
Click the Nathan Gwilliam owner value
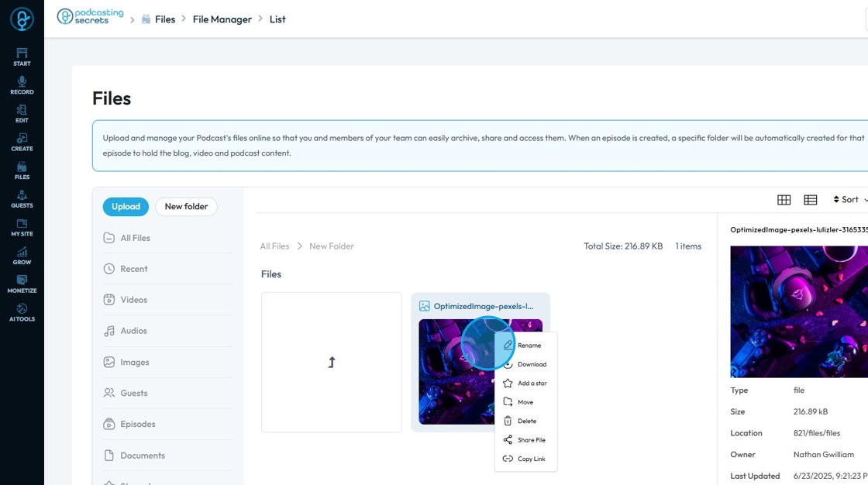coord(824,455)
